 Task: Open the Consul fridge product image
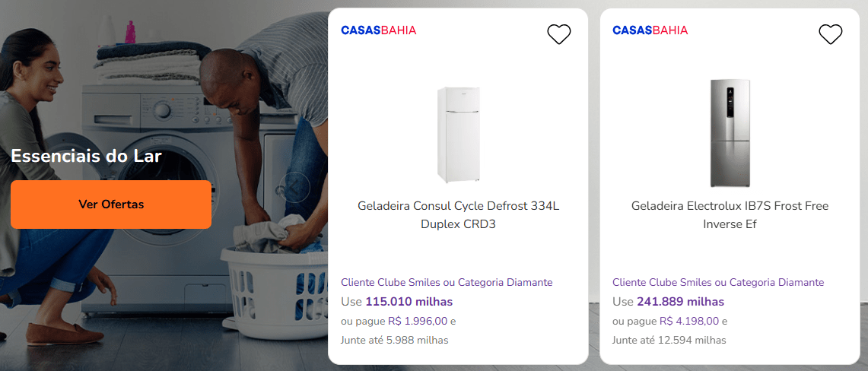pos(458,135)
